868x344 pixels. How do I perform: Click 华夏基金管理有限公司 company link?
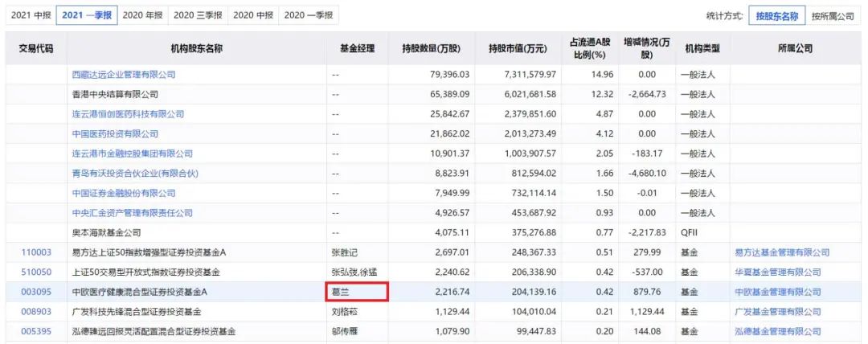click(777, 272)
